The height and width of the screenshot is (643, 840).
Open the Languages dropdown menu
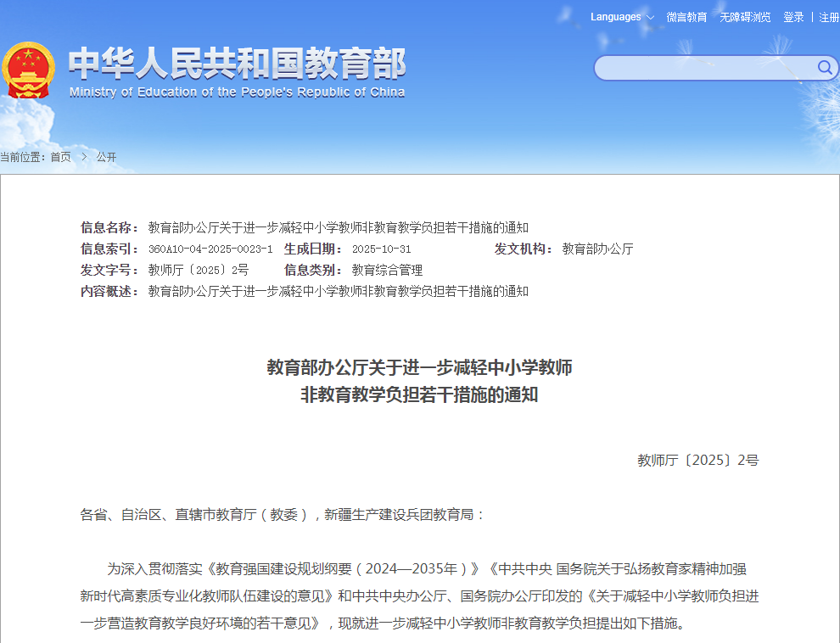point(622,17)
